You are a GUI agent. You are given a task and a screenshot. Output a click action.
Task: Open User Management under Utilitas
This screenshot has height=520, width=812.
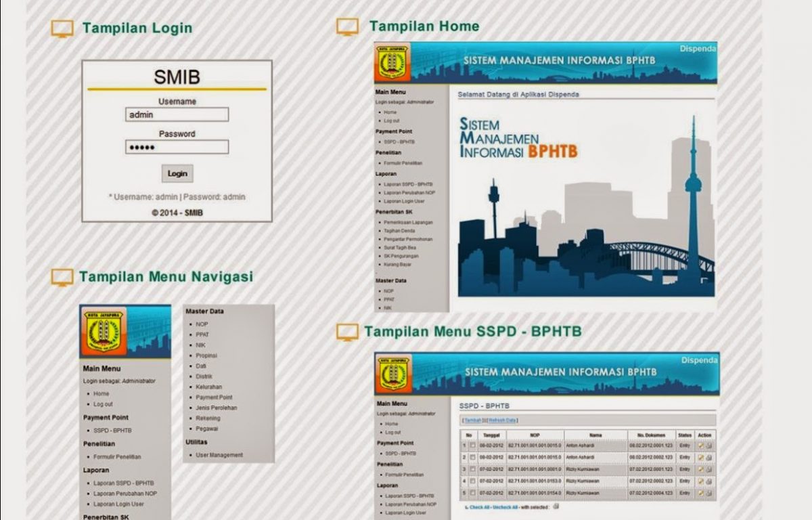[219, 455]
